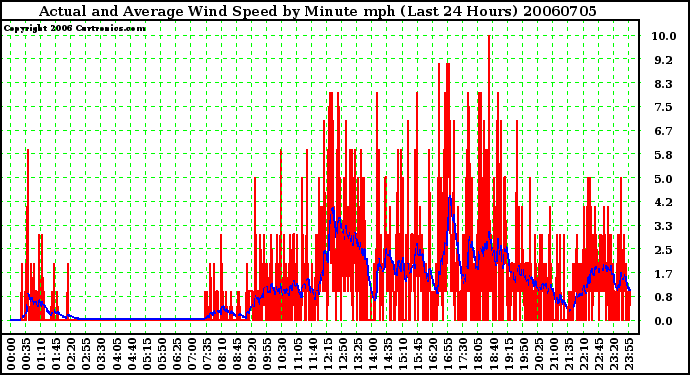The image size is (690, 375).
Task: Click the 17:30 time axis label
Action: click(463, 354)
